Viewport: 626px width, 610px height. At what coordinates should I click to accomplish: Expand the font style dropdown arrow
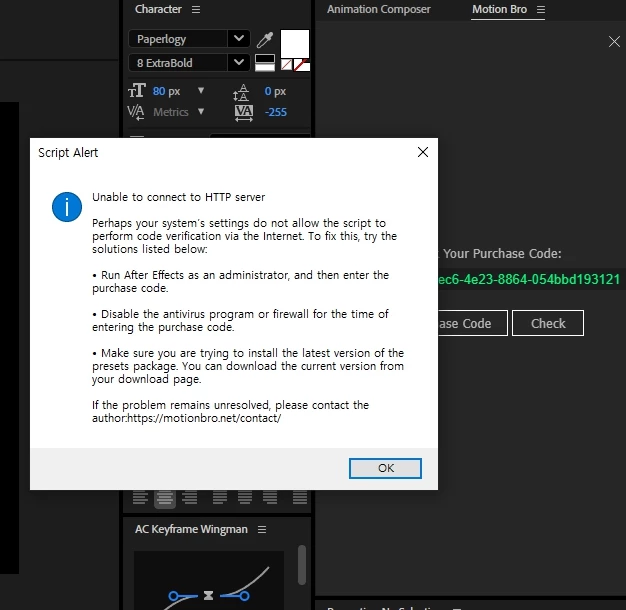[x=239, y=63]
